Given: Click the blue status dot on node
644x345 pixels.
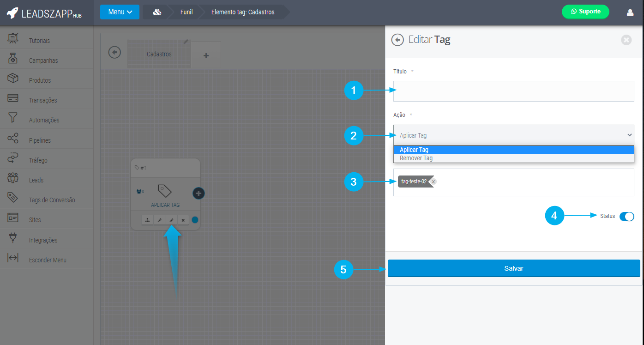Looking at the screenshot, I should point(195,220).
